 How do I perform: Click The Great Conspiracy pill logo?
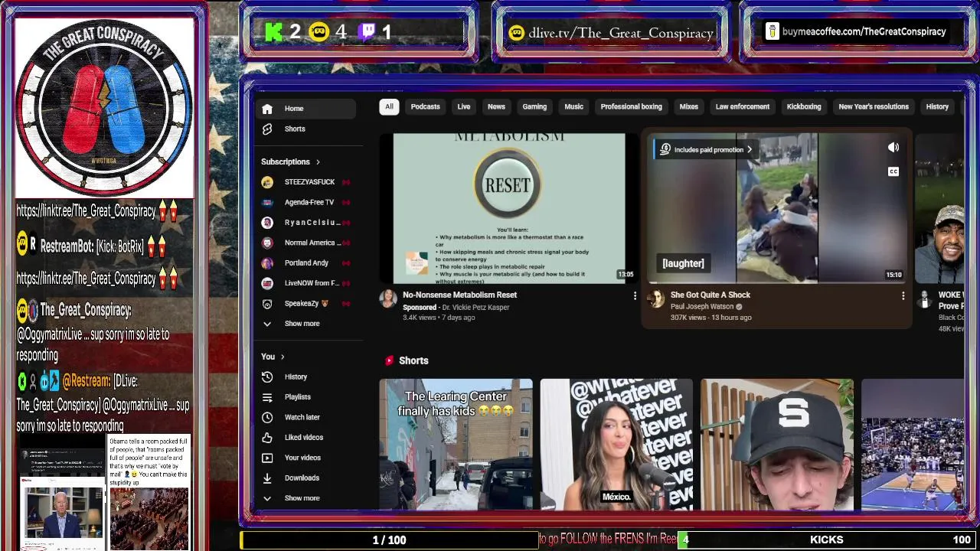point(104,107)
